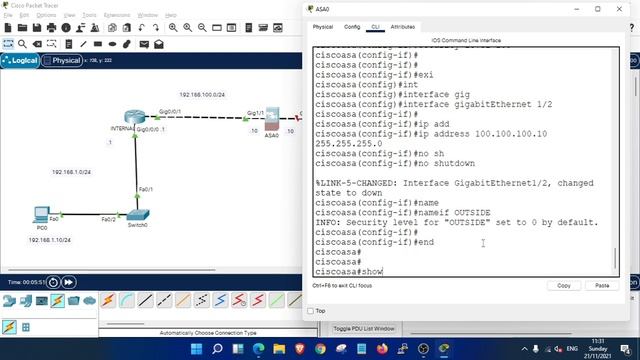Open the Tools menu
Viewport: 640px width, 360px height.
click(x=89, y=15)
